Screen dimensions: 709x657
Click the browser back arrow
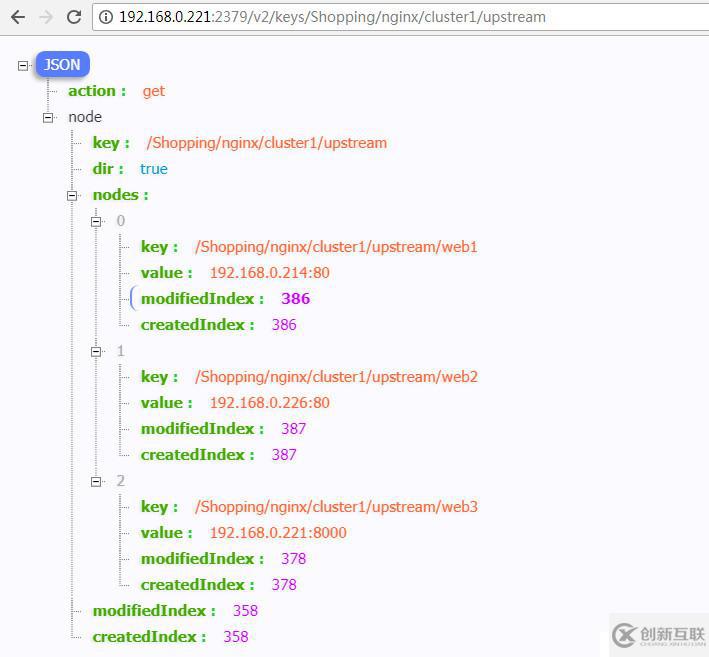point(18,17)
